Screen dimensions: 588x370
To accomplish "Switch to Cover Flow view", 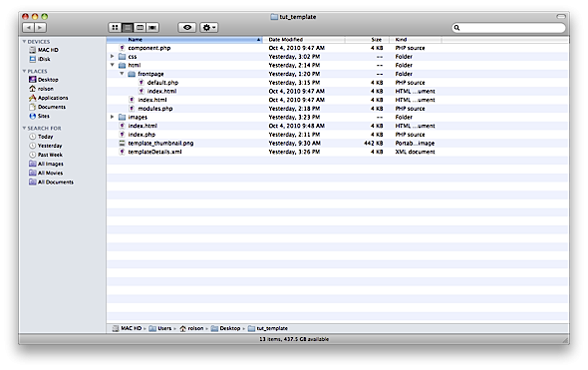I will (x=152, y=27).
